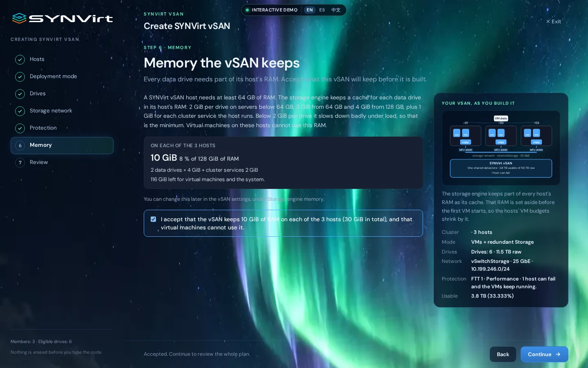588x368 pixels.
Task: Click host 03 in the vSAN diagram
Action: coord(537,136)
